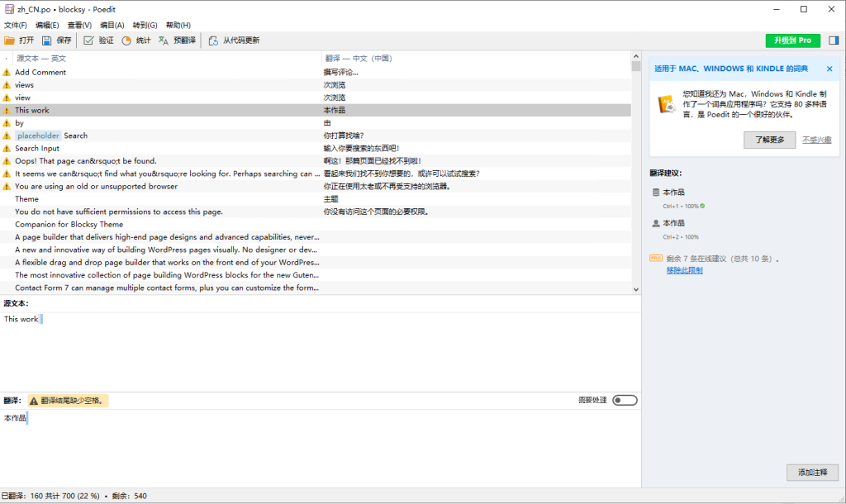Update from code using 从代码更新 toolbar icon
Screen dimensions: 846x504
point(214,40)
